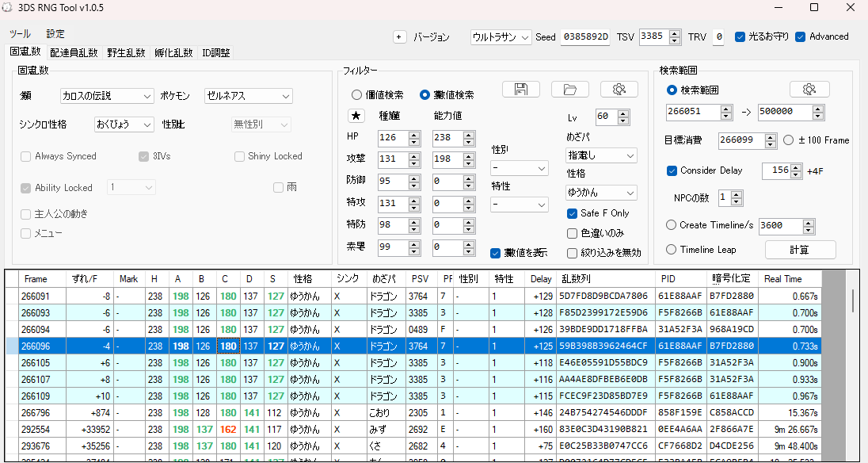This screenshot has width=868, height=463.
Task: Click the 15.367s Real Time cell
Action: 790,412
